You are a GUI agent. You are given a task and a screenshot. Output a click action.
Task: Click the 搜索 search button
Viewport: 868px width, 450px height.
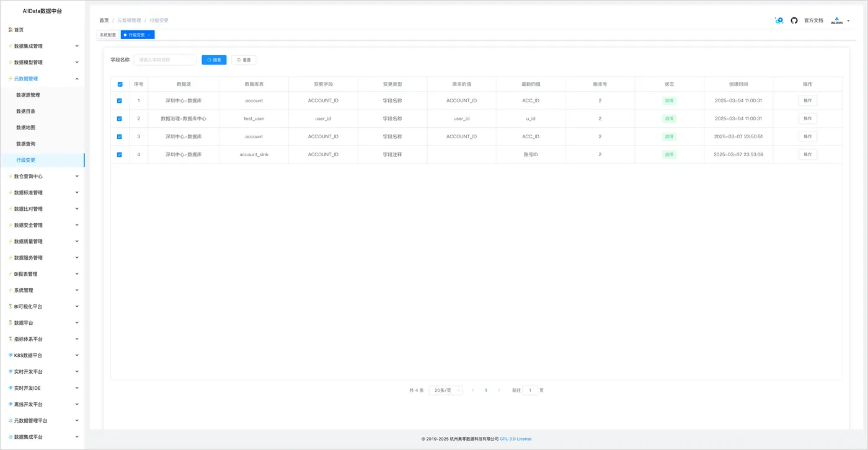click(x=214, y=60)
